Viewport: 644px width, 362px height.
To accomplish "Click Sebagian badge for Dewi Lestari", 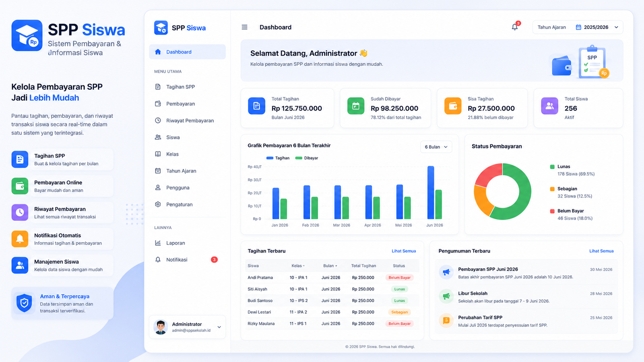I will pyautogui.click(x=400, y=312).
